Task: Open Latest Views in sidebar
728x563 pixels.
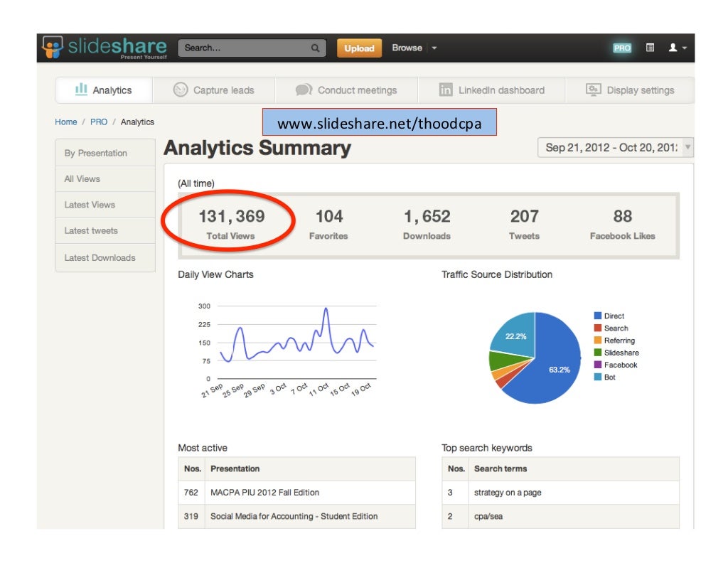Action: pyautogui.click(x=105, y=205)
